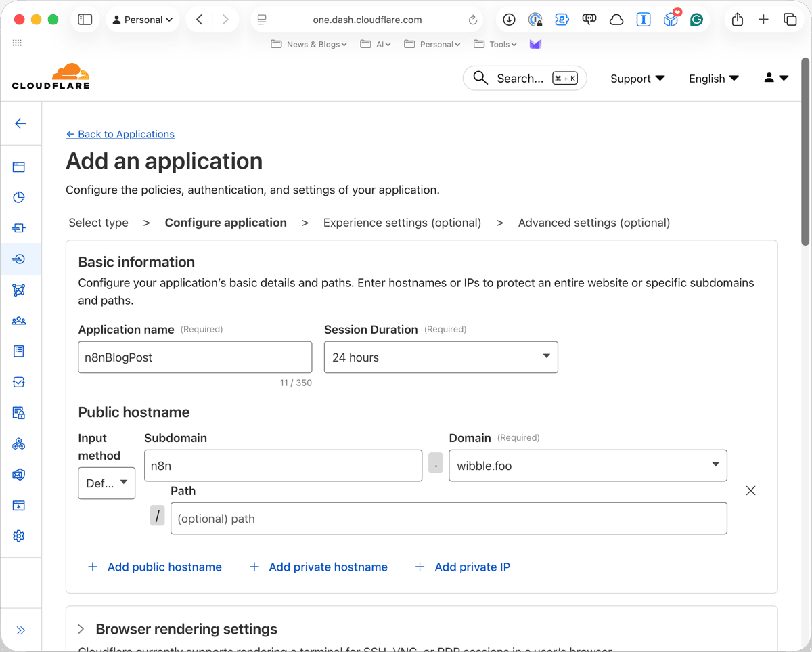Open the Session Duration dropdown

[441, 357]
